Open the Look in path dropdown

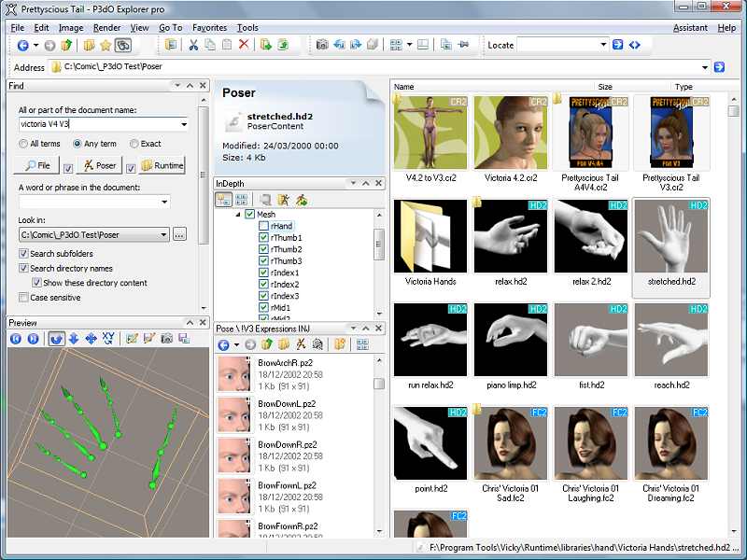163,235
